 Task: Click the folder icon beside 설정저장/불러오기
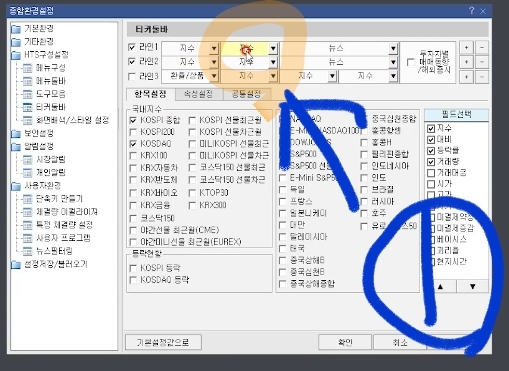click(16, 265)
